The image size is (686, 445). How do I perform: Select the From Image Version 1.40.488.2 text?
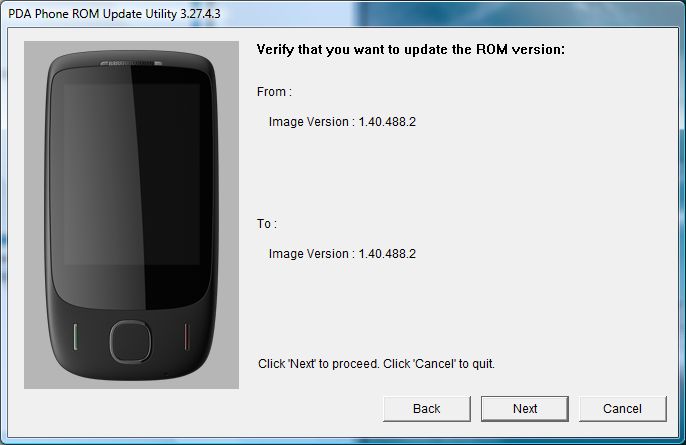tap(342, 122)
